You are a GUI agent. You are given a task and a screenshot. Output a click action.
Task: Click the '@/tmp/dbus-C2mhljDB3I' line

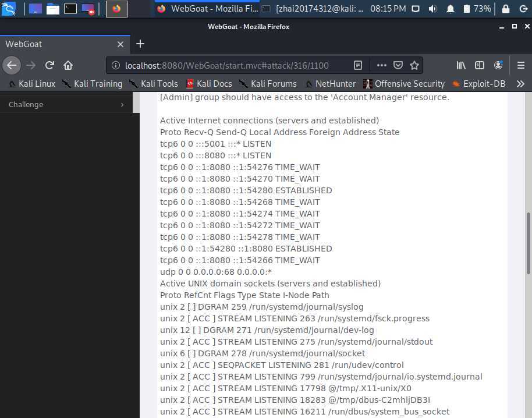(295, 400)
